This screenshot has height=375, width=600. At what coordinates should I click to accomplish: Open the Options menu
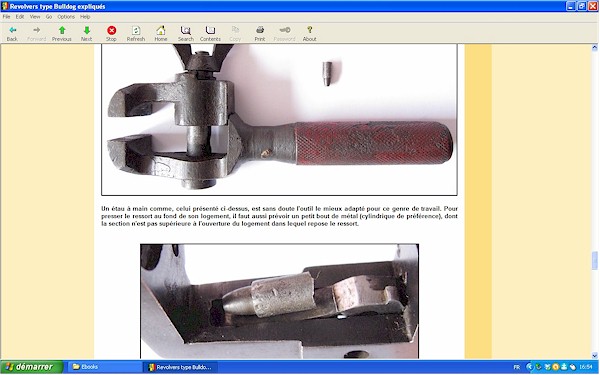(66, 17)
